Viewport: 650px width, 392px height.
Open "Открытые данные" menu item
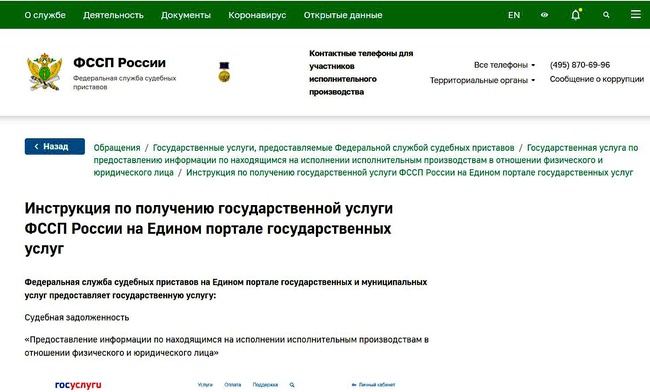tap(343, 15)
